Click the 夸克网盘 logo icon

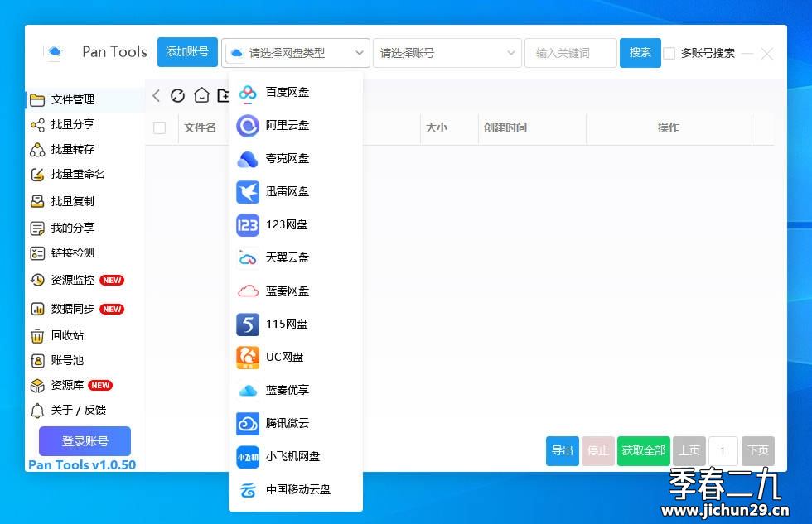(248, 159)
